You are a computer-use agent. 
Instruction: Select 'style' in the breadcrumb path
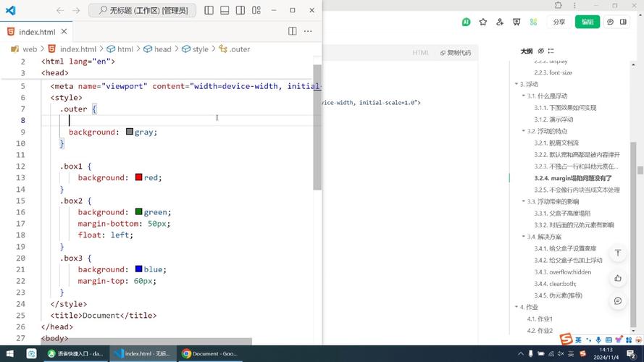[x=200, y=49]
